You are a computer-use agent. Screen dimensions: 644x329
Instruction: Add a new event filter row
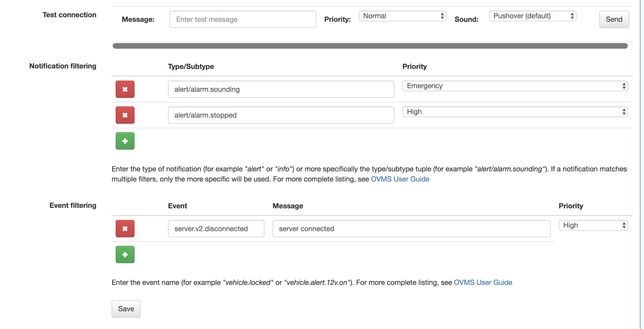tap(125, 254)
